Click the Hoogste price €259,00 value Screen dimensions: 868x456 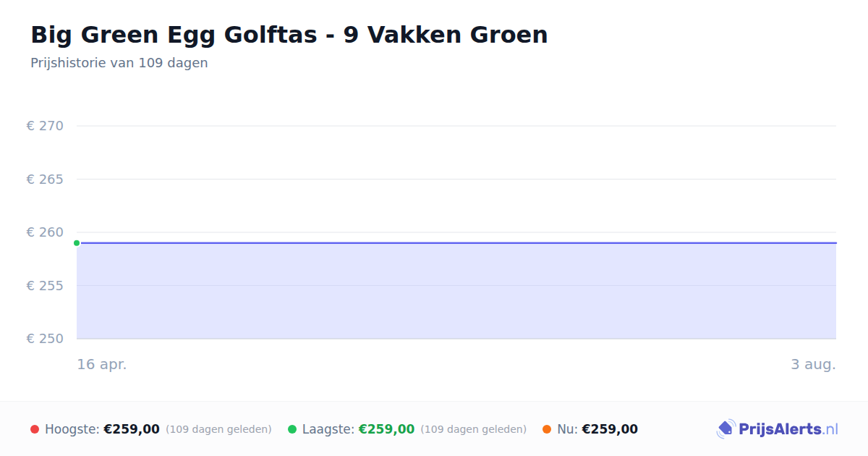pyautogui.click(x=132, y=429)
